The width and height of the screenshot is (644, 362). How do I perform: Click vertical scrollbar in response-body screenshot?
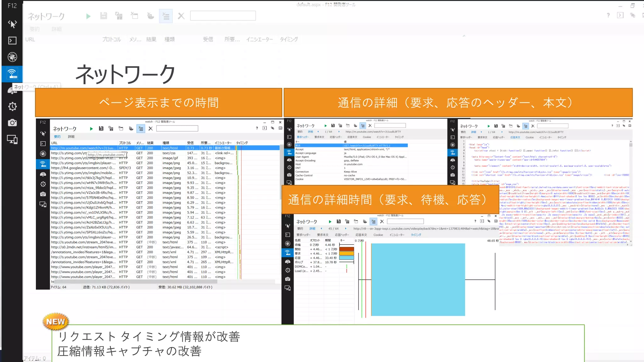pos(630,192)
